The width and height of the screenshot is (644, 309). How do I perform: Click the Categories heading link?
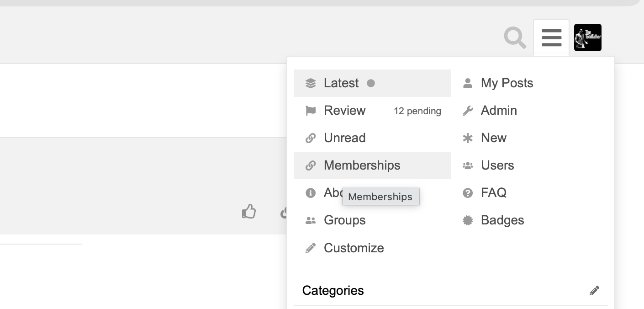(333, 291)
